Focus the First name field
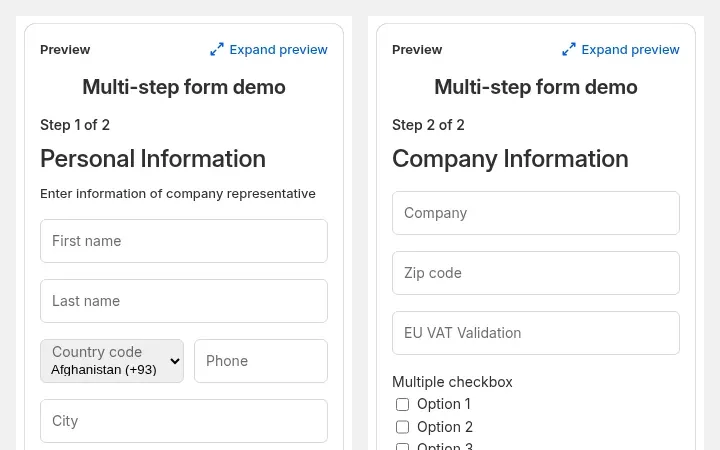720x450 pixels. coord(184,241)
